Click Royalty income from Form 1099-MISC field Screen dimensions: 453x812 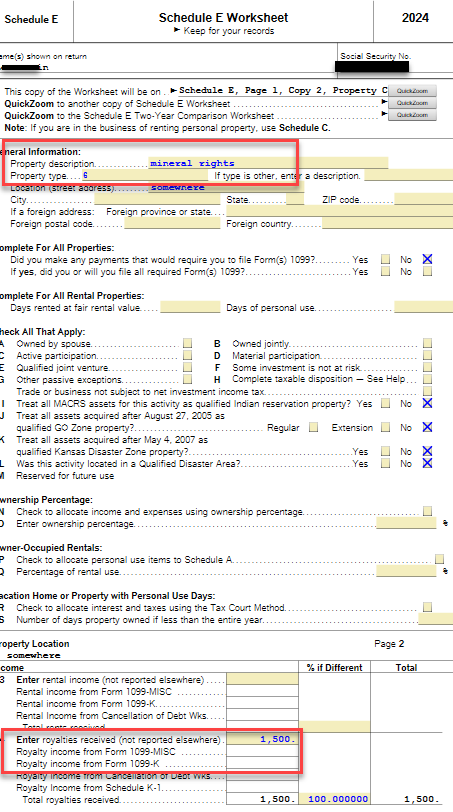pyautogui.click(x=262, y=751)
